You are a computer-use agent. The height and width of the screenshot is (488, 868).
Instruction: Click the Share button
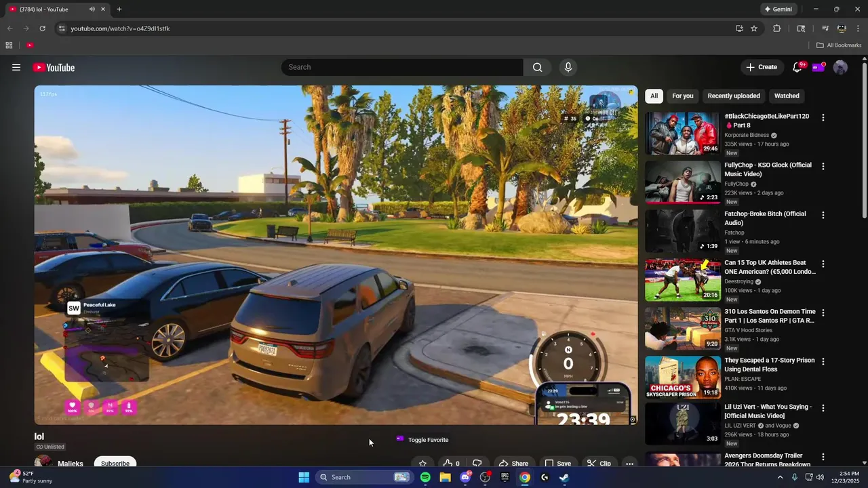tap(513, 464)
